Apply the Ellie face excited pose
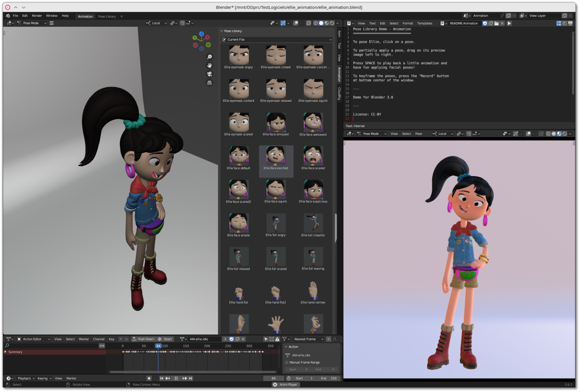 pyautogui.click(x=276, y=161)
